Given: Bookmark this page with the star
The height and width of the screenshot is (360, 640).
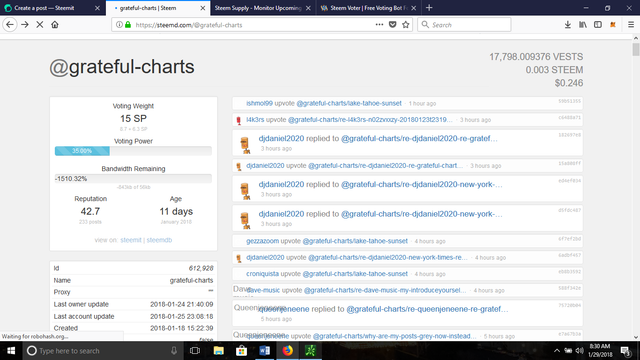Looking at the screenshot, I should 406,24.
